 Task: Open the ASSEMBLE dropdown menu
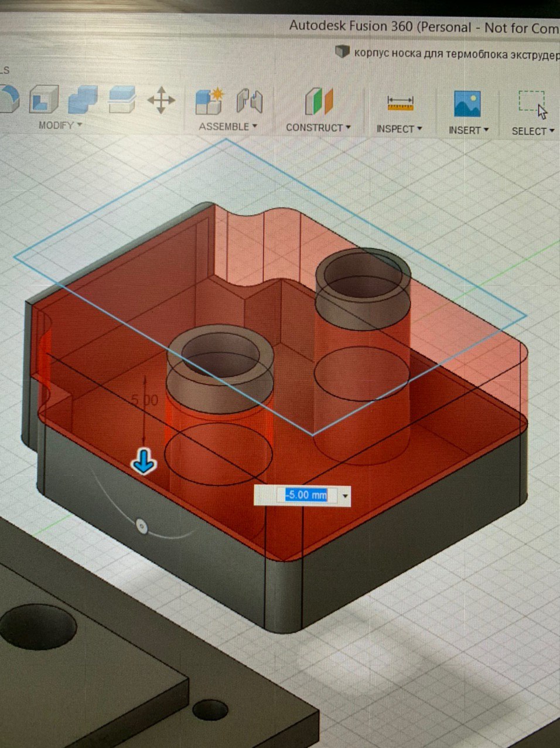click(x=228, y=127)
